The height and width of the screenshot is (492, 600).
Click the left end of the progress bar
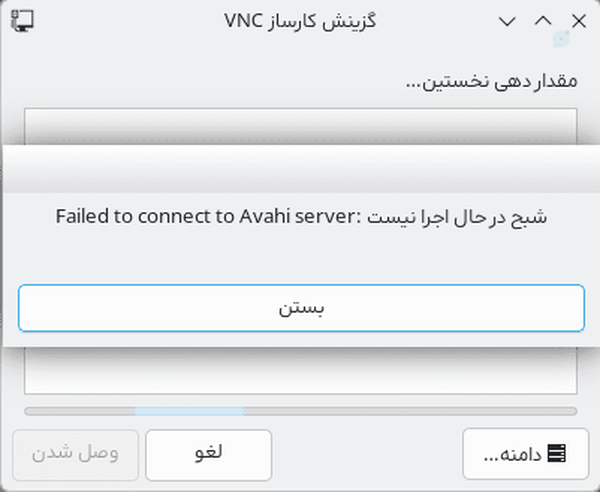point(30,411)
